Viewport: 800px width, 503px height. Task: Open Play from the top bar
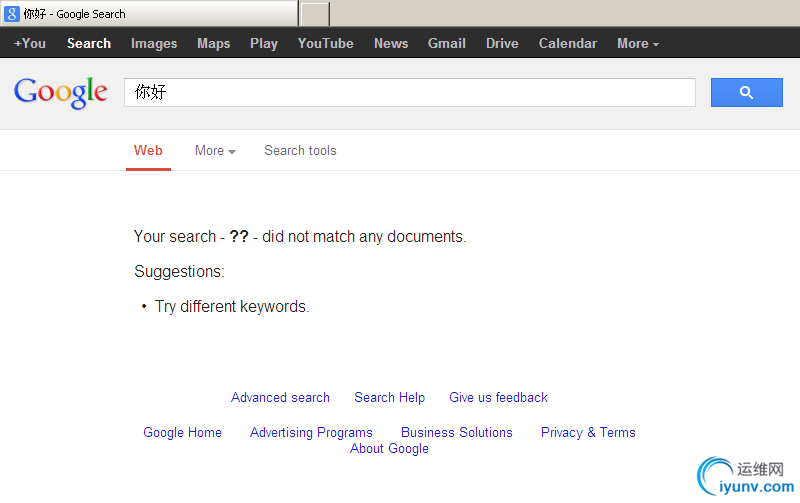pyautogui.click(x=264, y=43)
